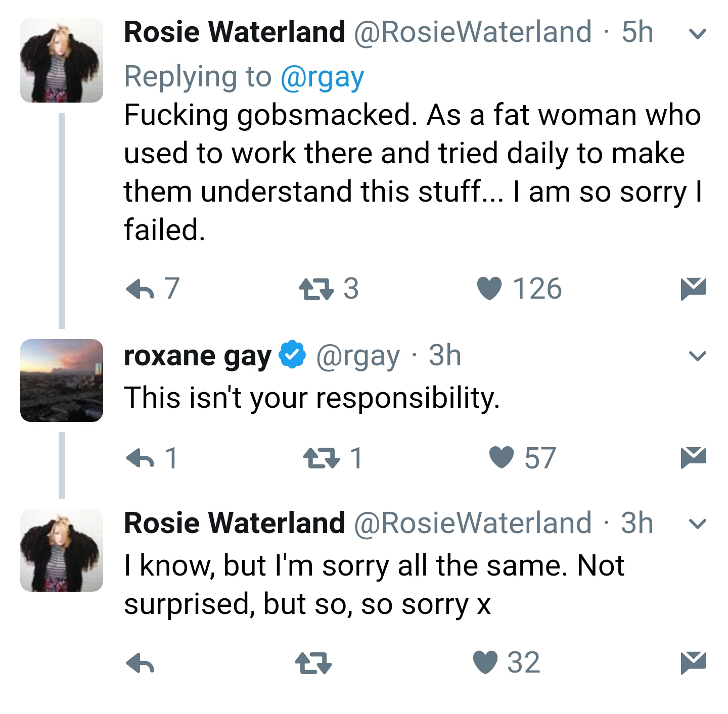Send Rosie's first tweet via direct message
Viewport: 728px width, 714px height.
pyautogui.click(x=693, y=289)
